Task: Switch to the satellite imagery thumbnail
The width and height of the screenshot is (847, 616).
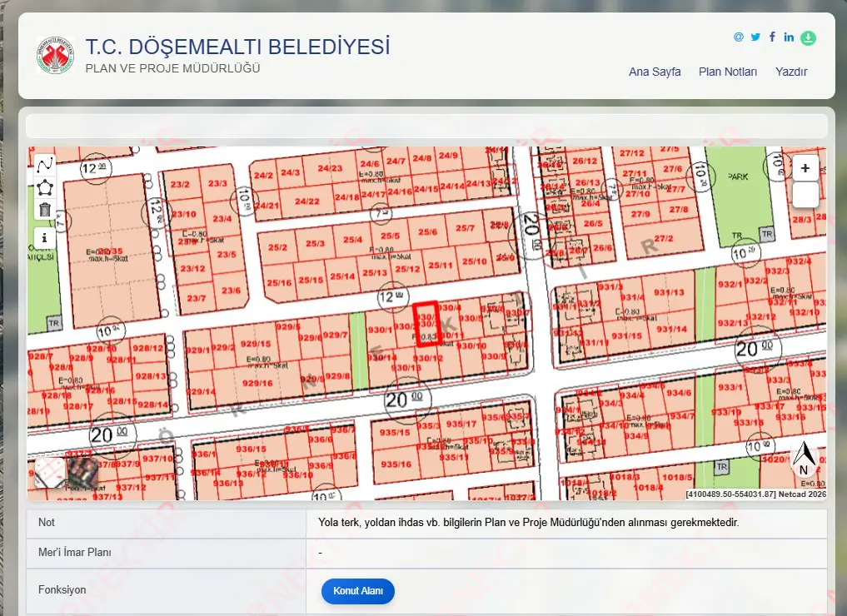Action: (83, 473)
